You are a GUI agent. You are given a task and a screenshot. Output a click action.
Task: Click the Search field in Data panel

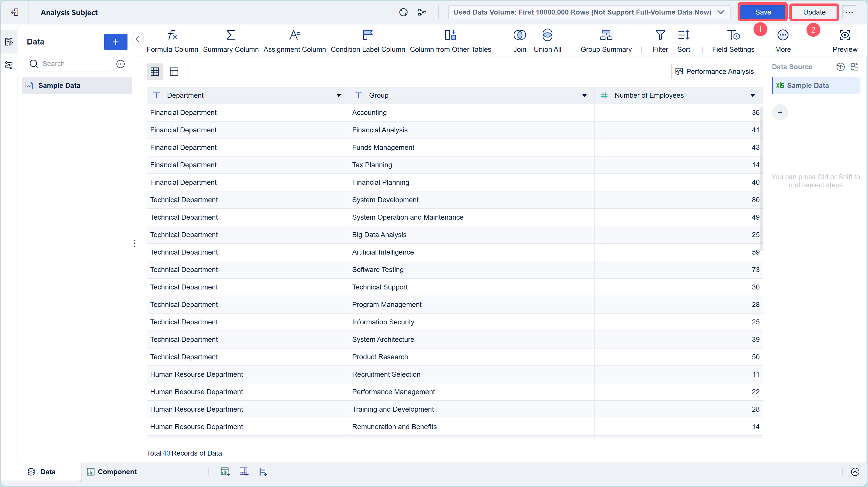[74, 64]
